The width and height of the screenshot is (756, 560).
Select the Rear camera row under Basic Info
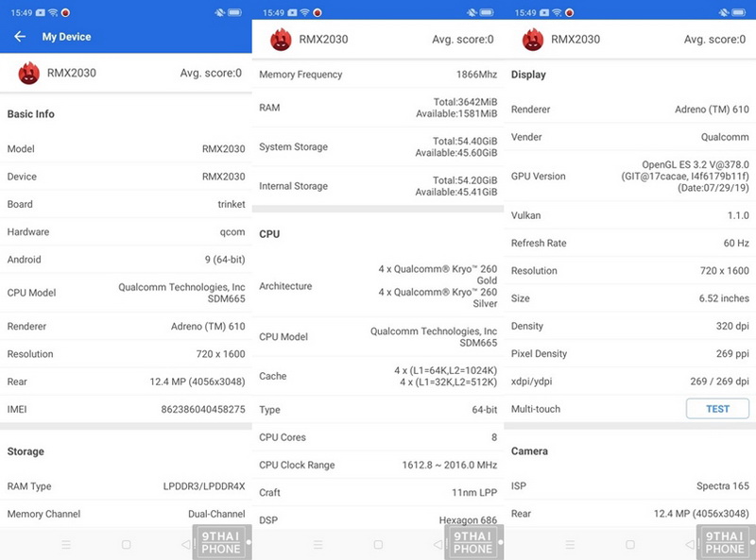pos(126,382)
